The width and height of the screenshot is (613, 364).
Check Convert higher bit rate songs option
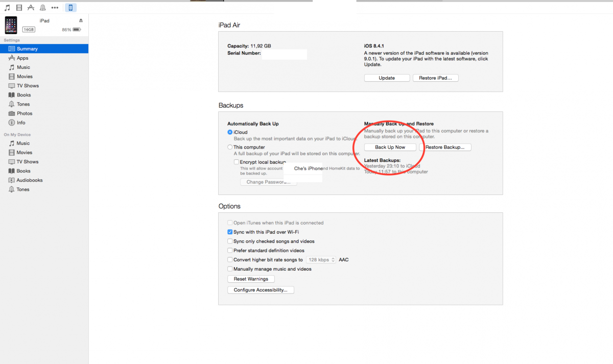click(230, 259)
